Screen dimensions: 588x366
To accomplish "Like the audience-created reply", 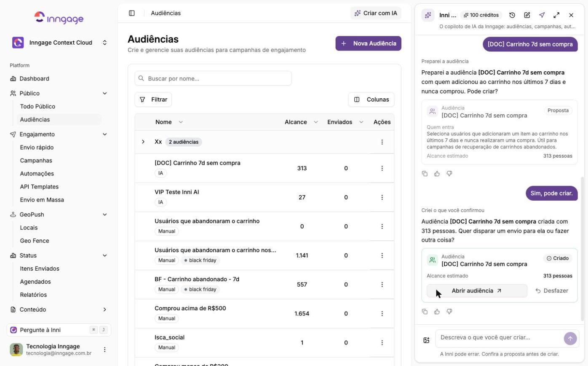I will (x=437, y=312).
